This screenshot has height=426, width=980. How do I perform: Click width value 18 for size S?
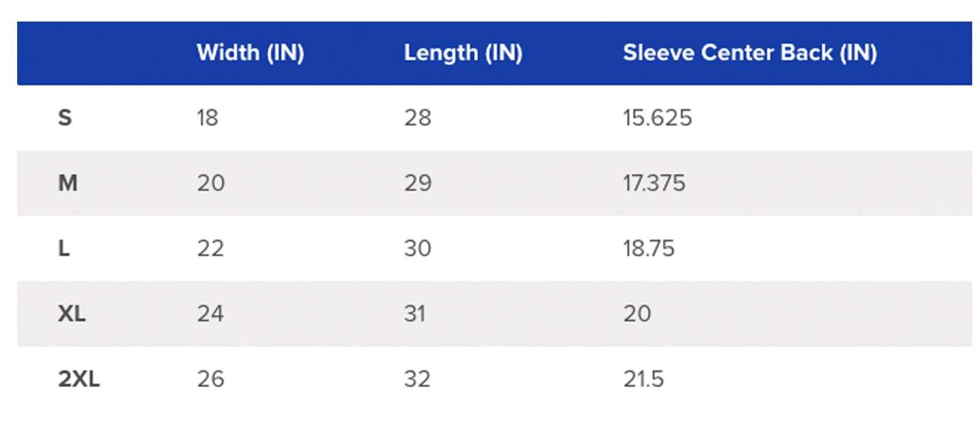[207, 118]
